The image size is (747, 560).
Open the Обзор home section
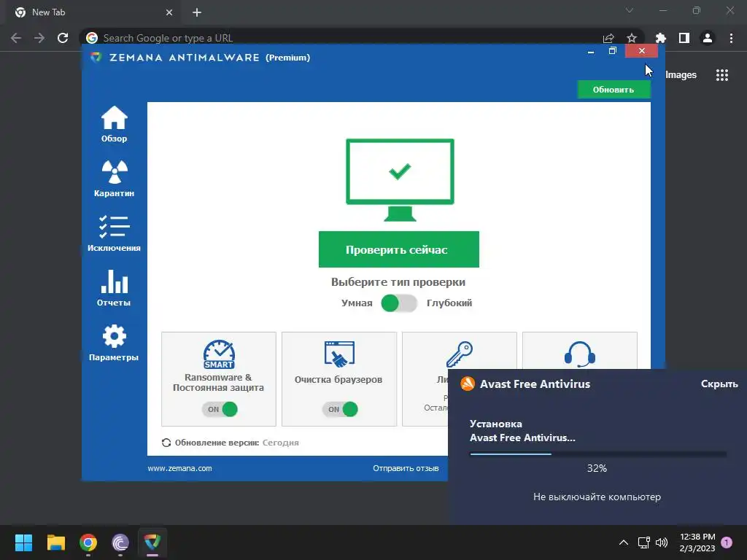tap(114, 124)
